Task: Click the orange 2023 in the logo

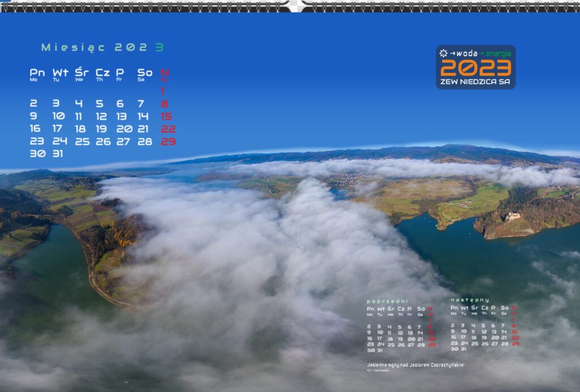Action: (476, 68)
